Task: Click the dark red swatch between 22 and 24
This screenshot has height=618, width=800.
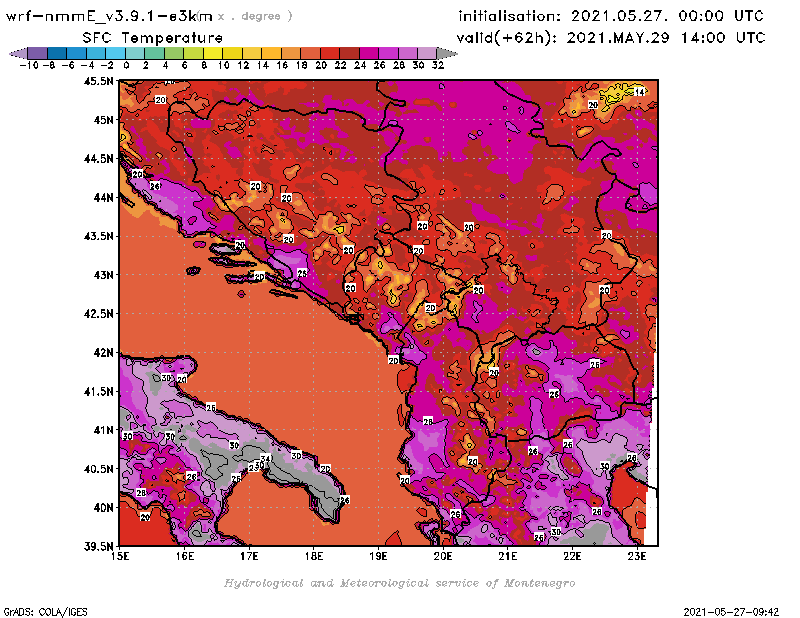Action: 349,53
